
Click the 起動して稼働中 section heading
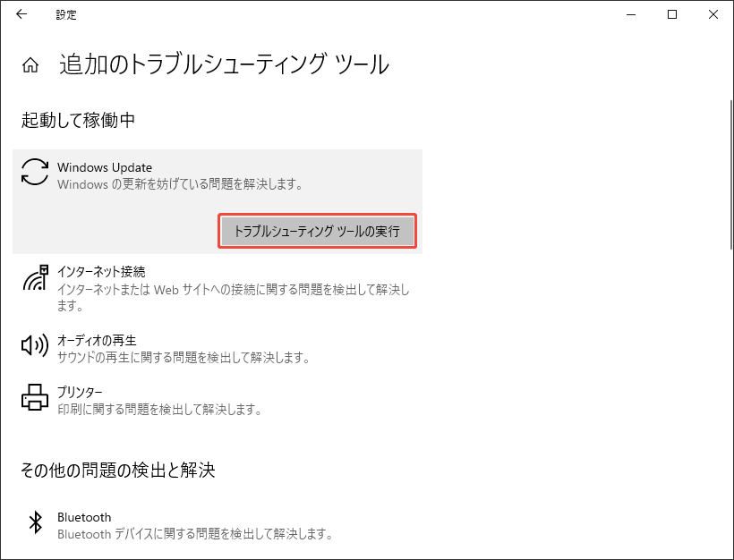78,120
